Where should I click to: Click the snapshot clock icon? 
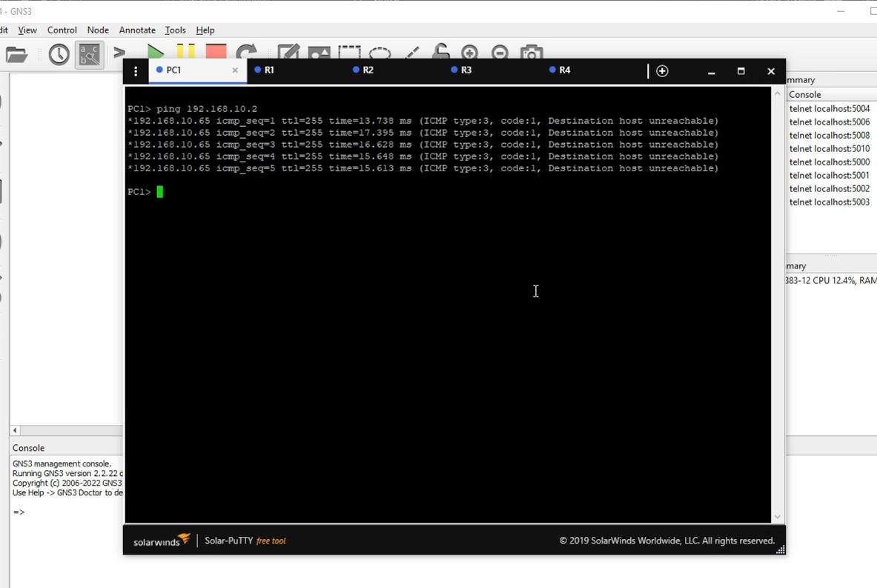tap(59, 54)
